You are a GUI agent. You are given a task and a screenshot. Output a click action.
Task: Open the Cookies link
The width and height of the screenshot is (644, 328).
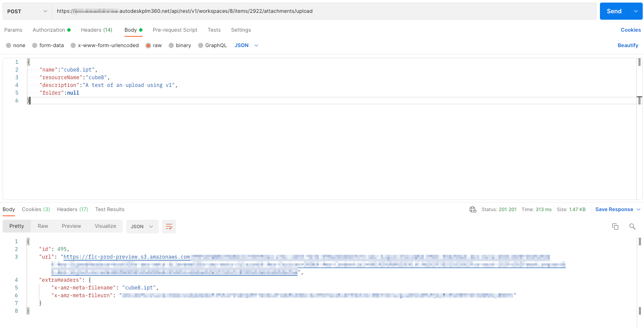[x=631, y=30]
